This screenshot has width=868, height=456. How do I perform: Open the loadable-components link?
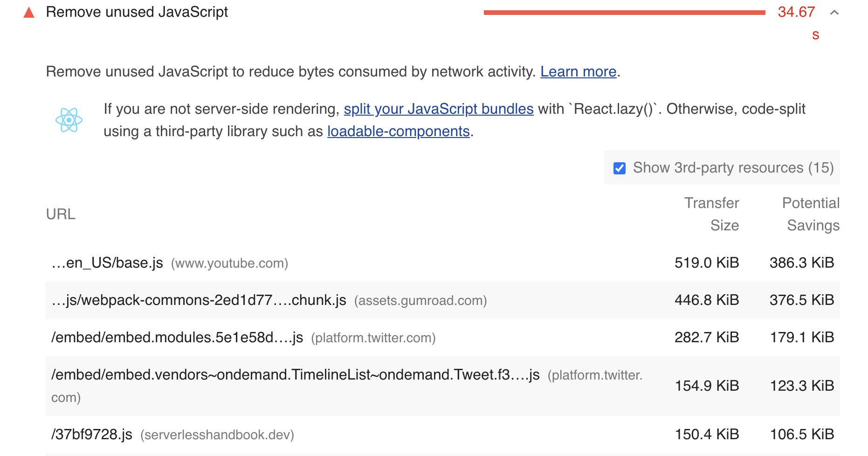pyautogui.click(x=399, y=131)
